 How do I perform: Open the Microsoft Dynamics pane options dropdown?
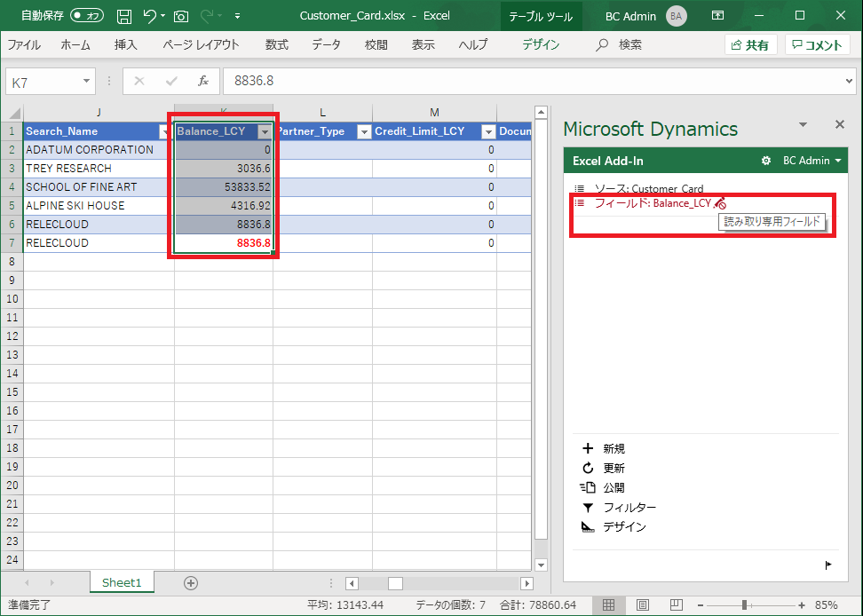[803, 125]
